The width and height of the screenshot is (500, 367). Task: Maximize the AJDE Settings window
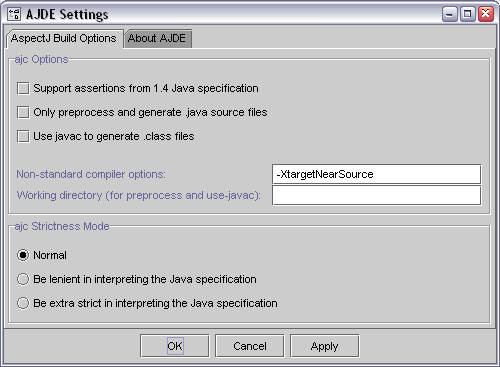click(x=468, y=14)
